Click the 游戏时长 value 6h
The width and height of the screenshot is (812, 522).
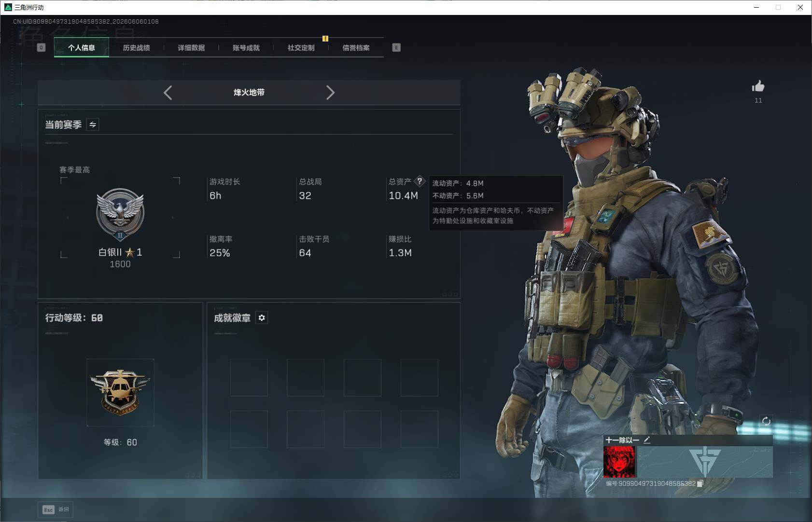215,196
